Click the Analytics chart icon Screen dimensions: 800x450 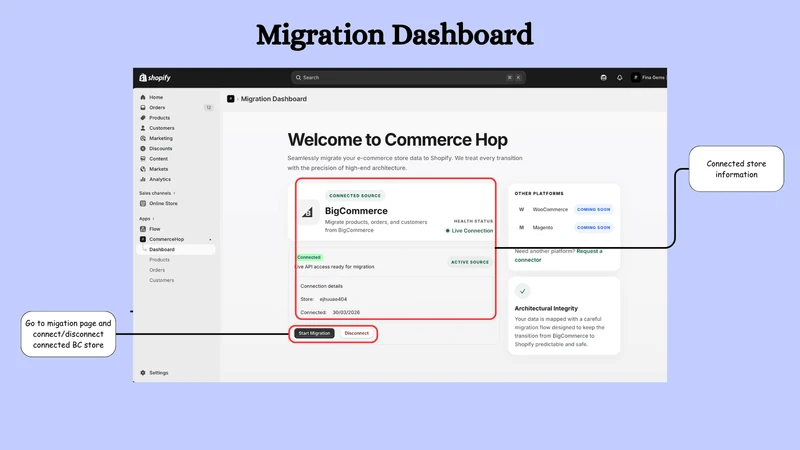pos(143,179)
